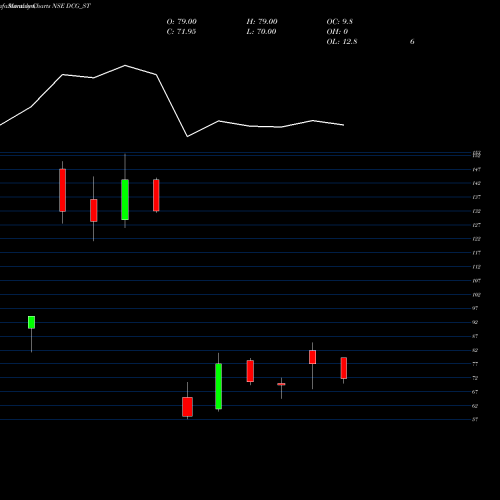
Task: Select the OC: 9.8 readout
Action: [339, 22]
